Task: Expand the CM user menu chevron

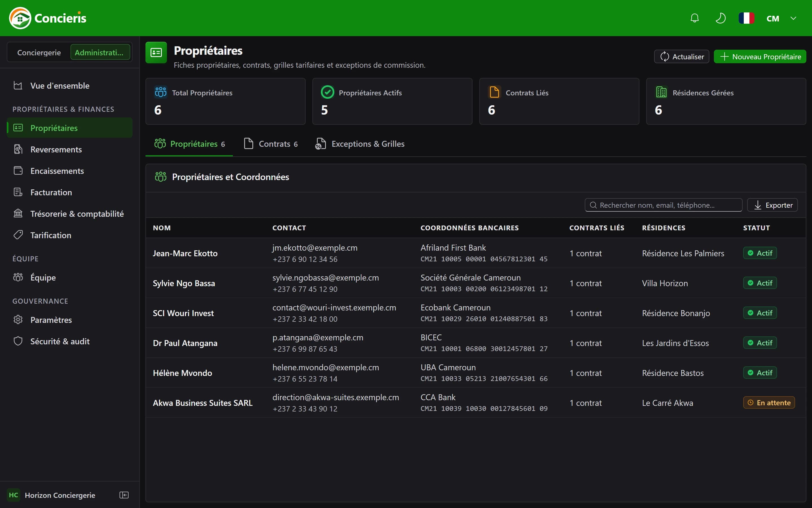Action: click(x=793, y=18)
